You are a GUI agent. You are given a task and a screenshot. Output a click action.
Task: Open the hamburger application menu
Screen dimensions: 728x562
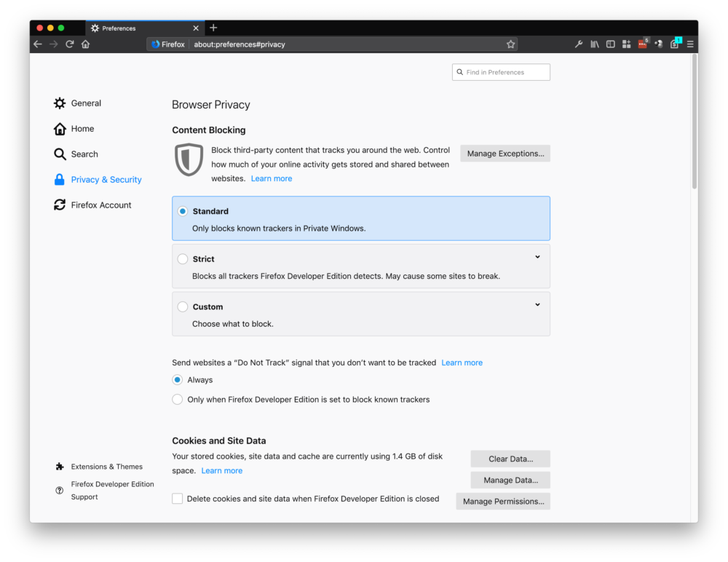coord(690,44)
